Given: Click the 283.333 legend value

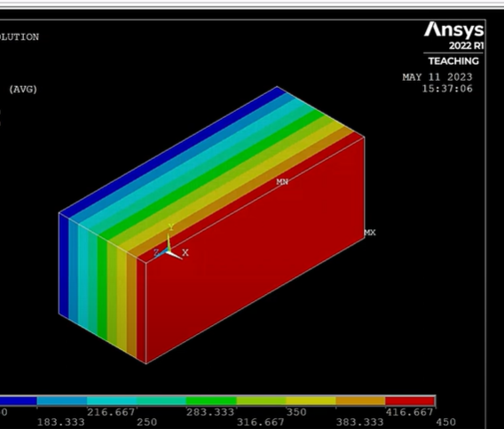Looking at the screenshot, I should (210, 412).
